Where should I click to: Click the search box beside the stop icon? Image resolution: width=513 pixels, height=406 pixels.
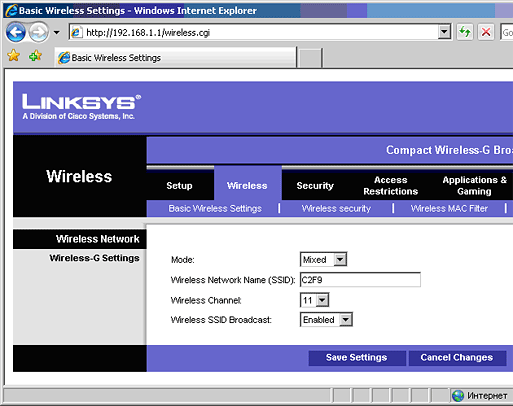pyautogui.click(x=506, y=32)
